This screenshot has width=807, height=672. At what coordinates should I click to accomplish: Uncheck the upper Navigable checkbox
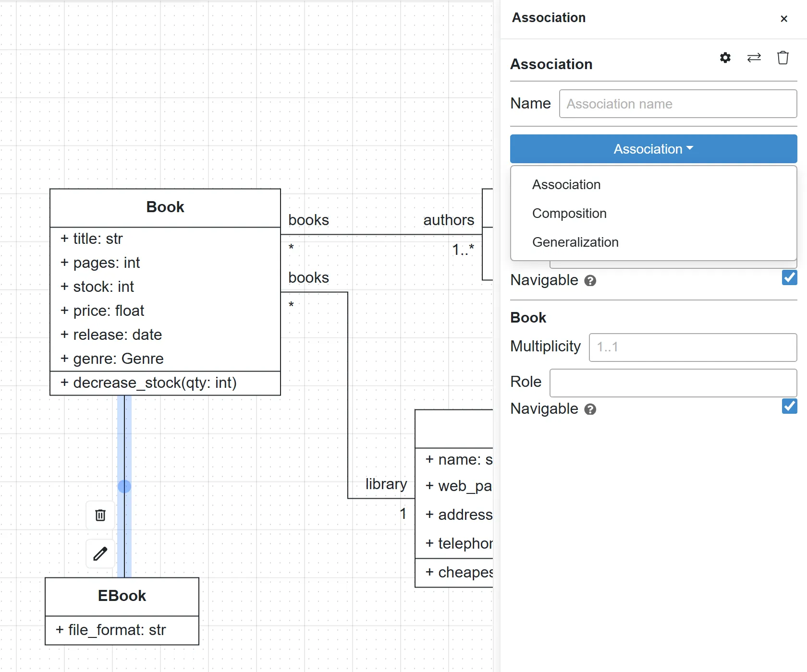pyautogui.click(x=789, y=277)
